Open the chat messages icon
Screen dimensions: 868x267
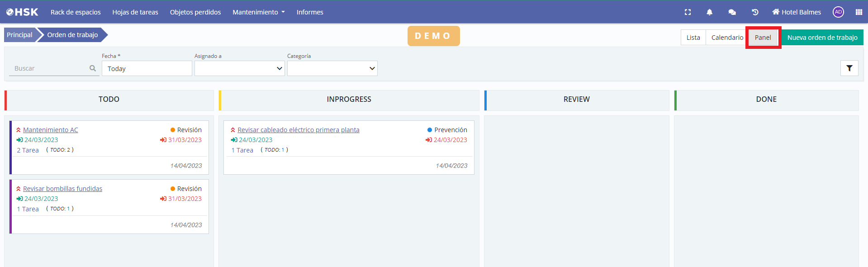pyautogui.click(x=732, y=12)
